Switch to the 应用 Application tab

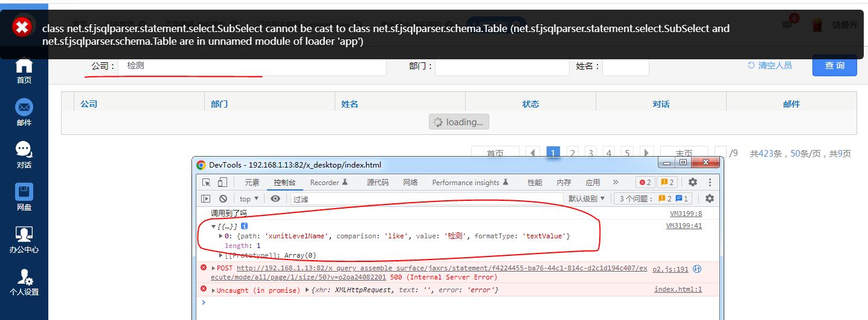[x=593, y=182]
